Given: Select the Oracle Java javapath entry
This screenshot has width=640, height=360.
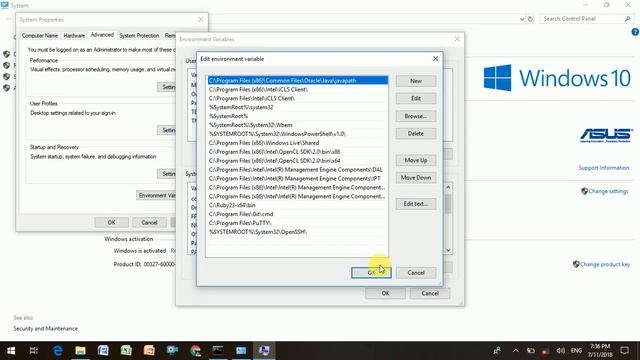Looking at the screenshot, I should tap(297, 80).
